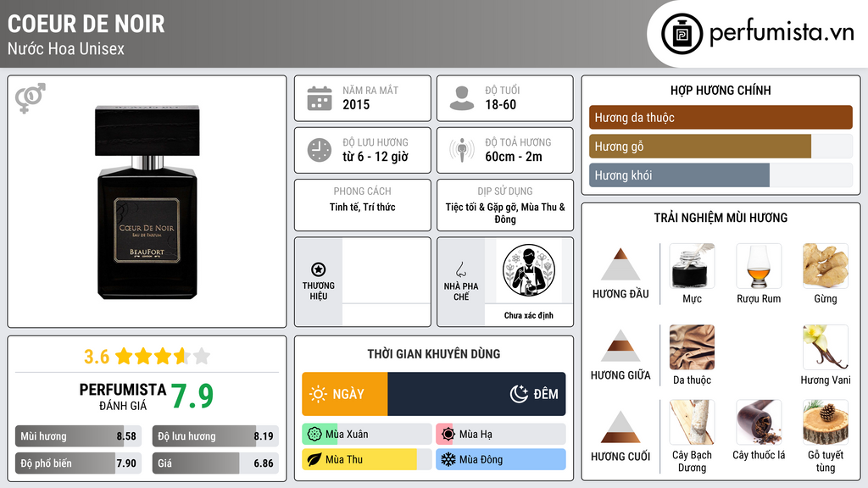Click the empty Thương hiệu brand box
Viewport: 868px width, 488px height.
point(387,281)
